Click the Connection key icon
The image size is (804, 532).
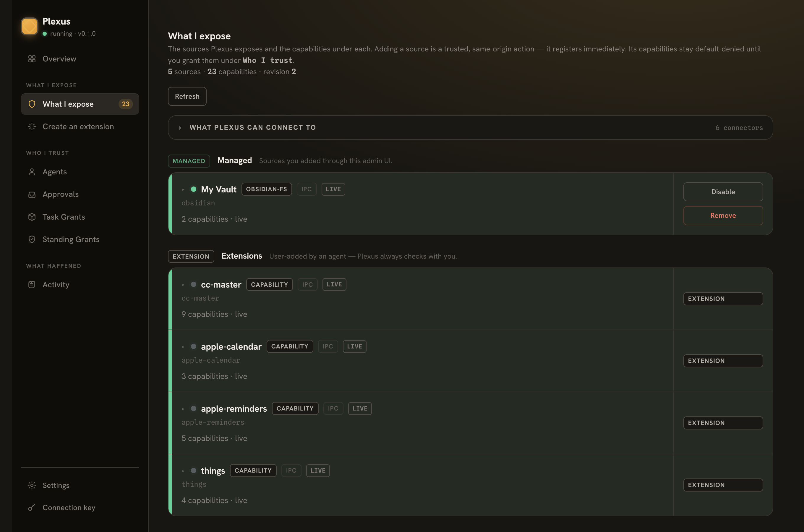[x=32, y=507]
